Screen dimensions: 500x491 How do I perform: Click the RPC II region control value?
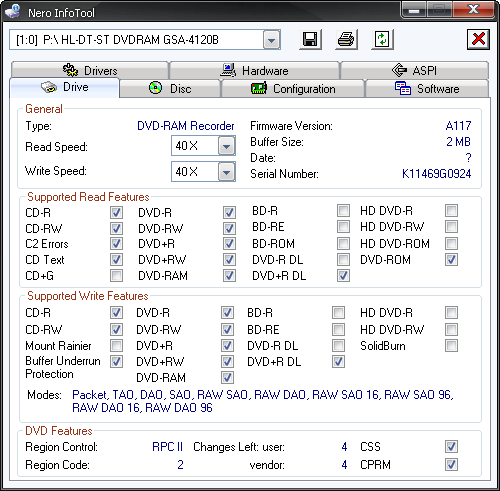[x=167, y=447]
